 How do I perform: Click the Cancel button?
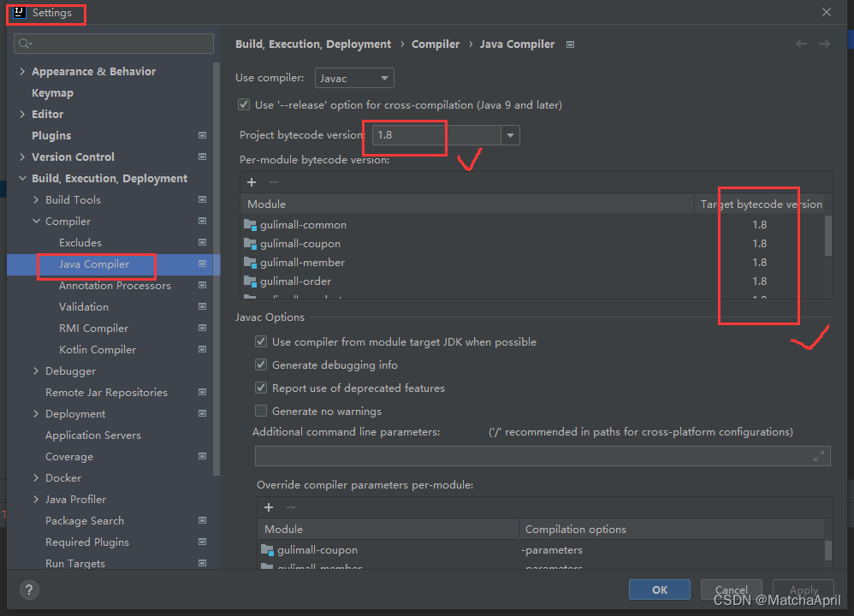point(731,589)
